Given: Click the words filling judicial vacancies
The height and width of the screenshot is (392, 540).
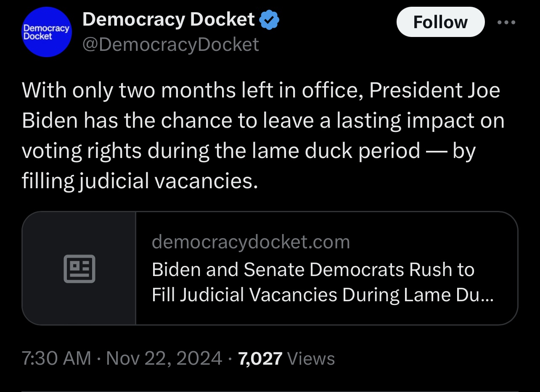Looking at the screenshot, I should [139, 181].
